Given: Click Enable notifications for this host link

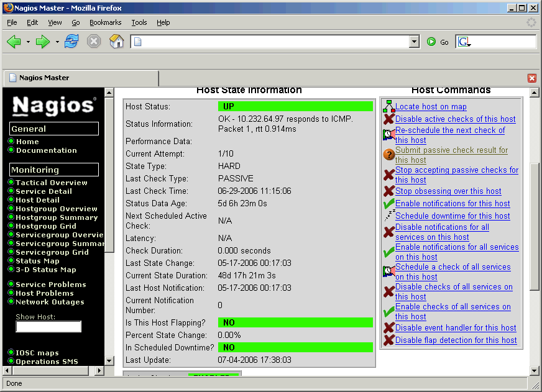Looking at the screenshot, I should tap(452, 203).
